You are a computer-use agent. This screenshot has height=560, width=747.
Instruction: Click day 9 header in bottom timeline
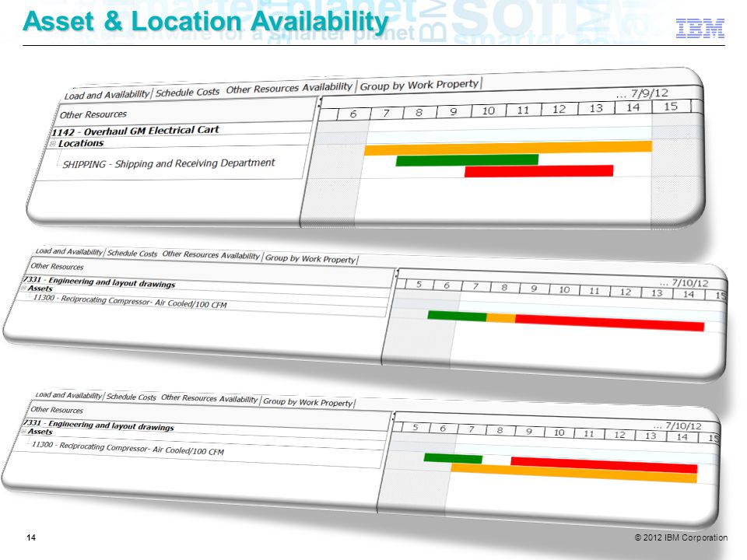click(529, 431)
